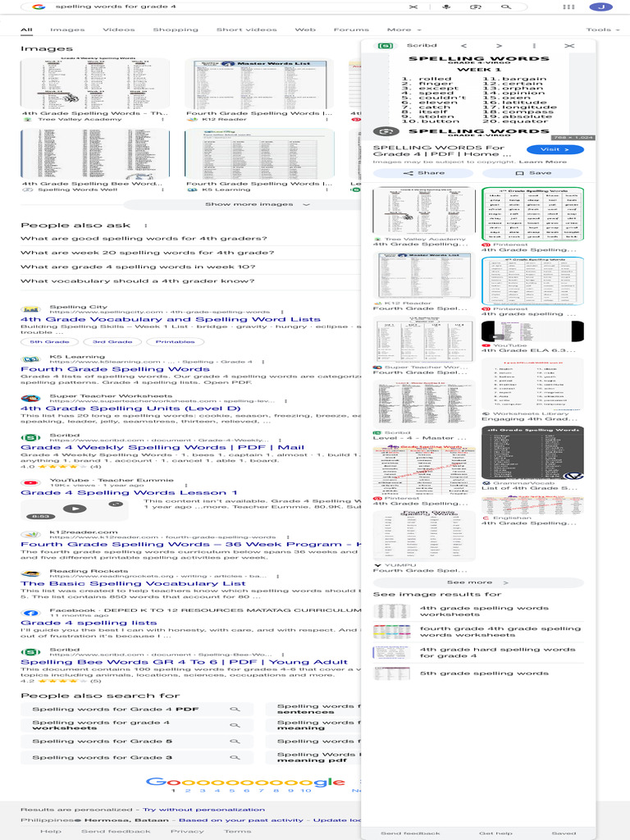The image size is (630, 840).
Task: Open search by image lens icon
Action: 475,7
